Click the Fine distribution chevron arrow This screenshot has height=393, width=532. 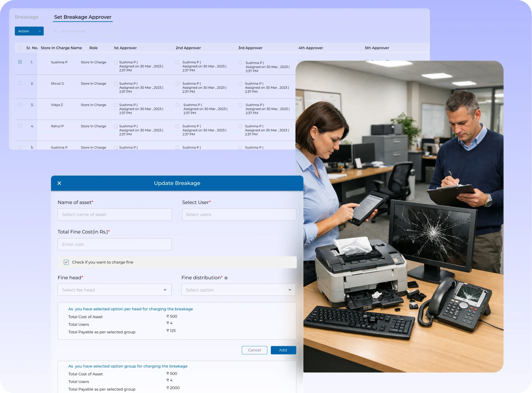pos(289,290)
